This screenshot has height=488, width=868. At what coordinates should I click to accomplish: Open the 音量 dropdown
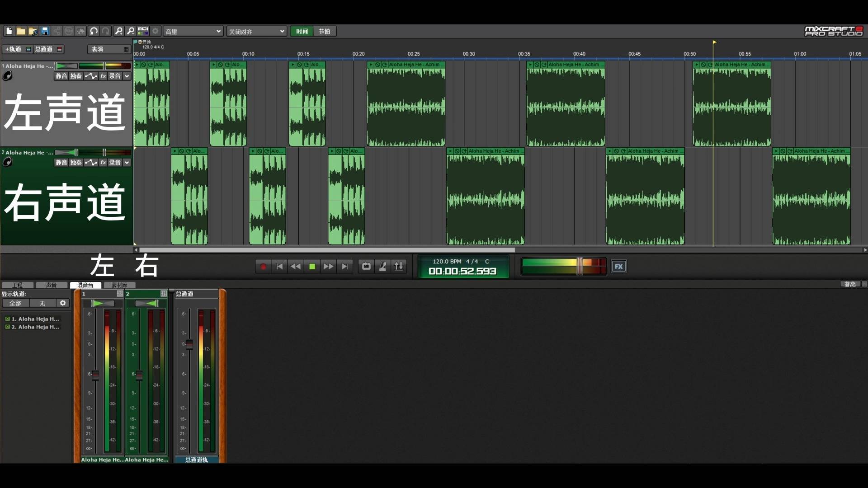[193, 31]
